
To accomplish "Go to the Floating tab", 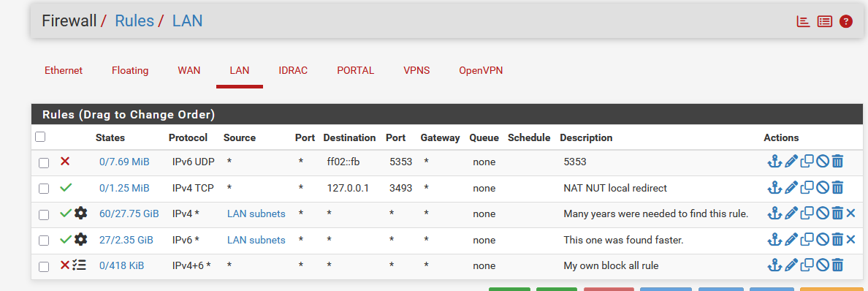I will click(x=130, y=70).
